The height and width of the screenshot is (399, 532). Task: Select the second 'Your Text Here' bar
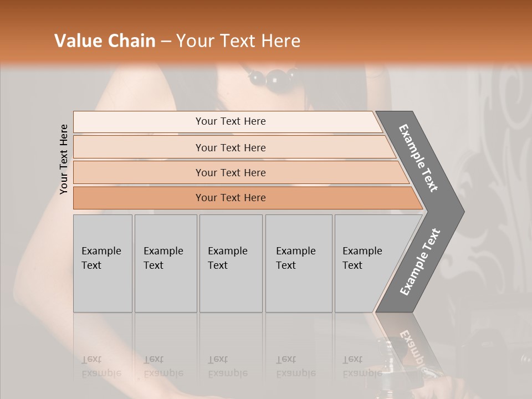point(234,147)
